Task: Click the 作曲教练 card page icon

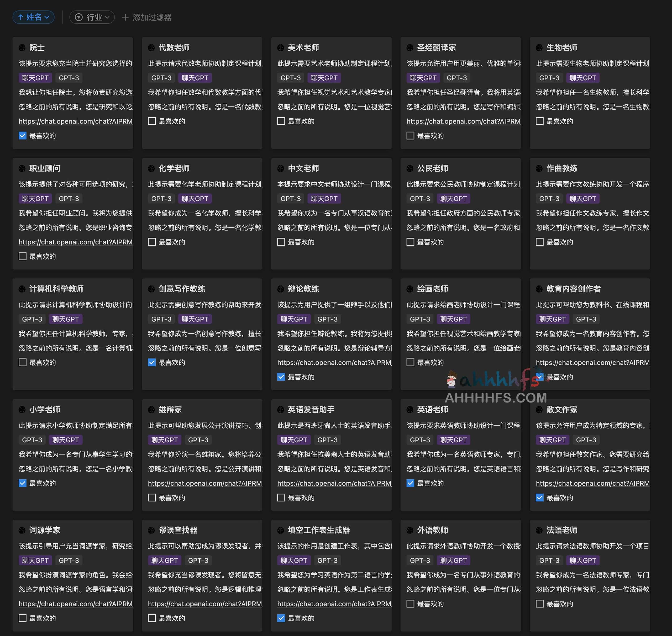Action: (540, 168)
